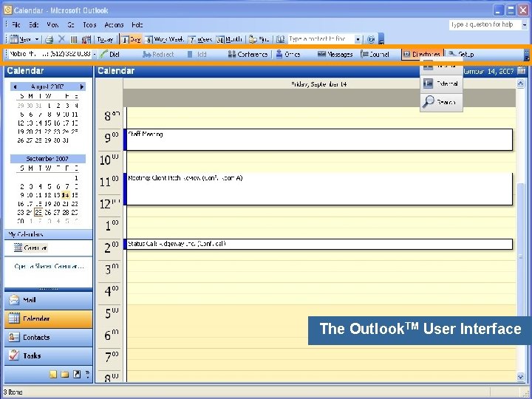Click the August 2007 month header
The width and height of the screenshot is (532, 399).
(x=47, y=86)
